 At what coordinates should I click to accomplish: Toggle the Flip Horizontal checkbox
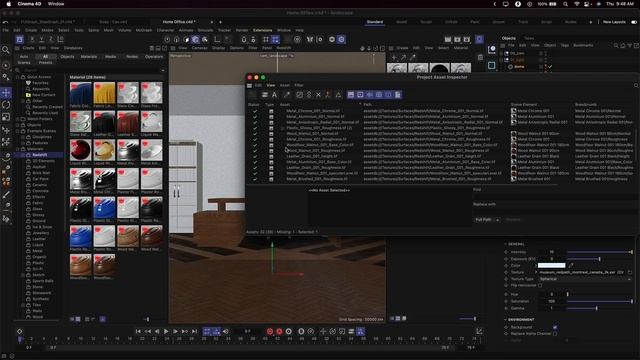tap(540, 286)
